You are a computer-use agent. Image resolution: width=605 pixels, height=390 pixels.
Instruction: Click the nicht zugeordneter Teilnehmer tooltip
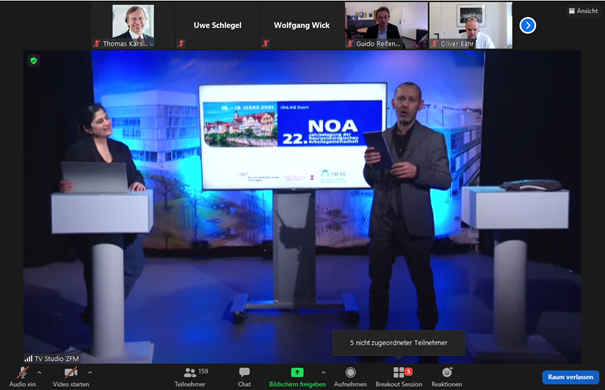(399, 343)
